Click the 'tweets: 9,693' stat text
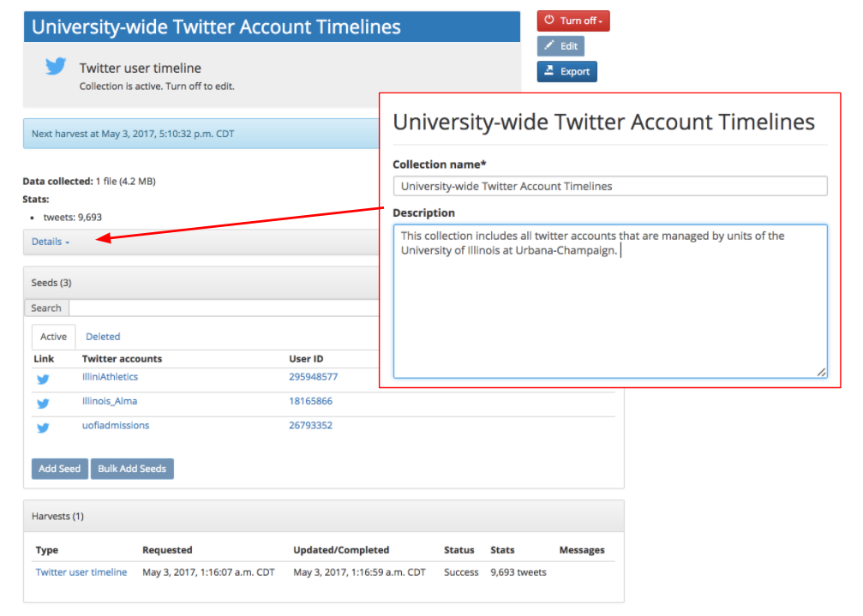The width and height of the screenshot is (863, 616). pyautogui.click(x=73, y=218)
